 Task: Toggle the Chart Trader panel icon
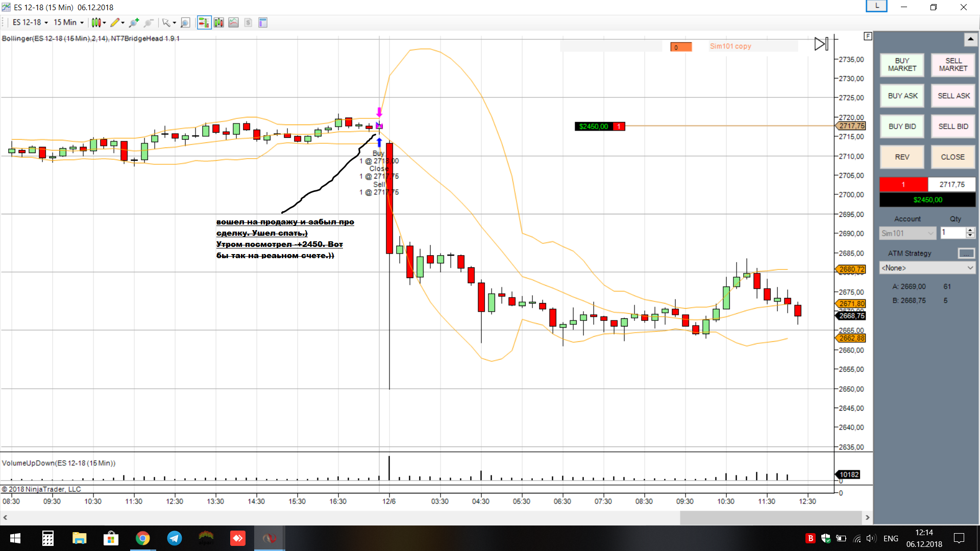pyautogui.click(x=204, y=22)
